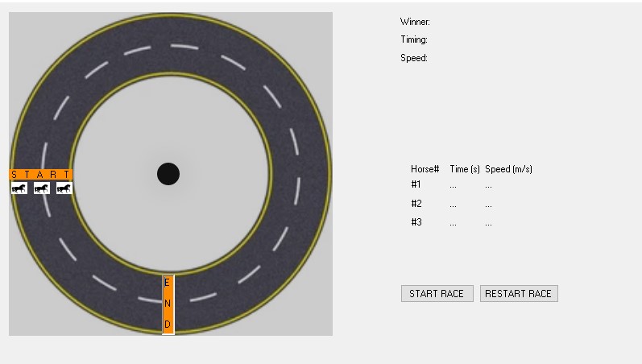
Task: Click the RESTART RACE button
Action: (x=519, y=294)
